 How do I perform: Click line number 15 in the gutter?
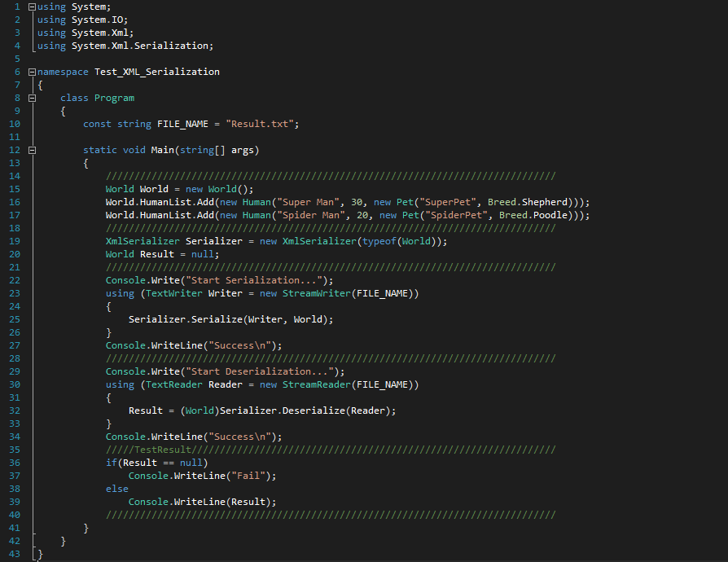tap(14, 188)
